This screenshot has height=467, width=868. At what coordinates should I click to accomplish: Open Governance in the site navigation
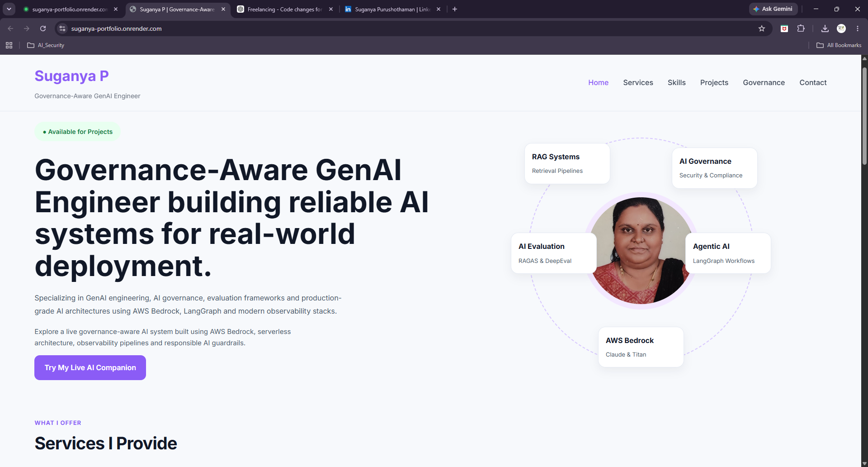tap(764, 82)
